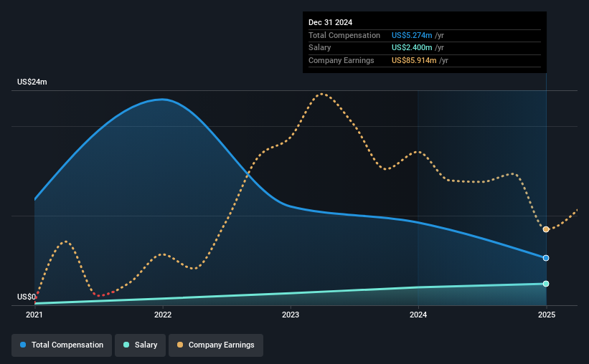This screenshot has width=589, height=364.
Task: Click the 2024 x-axis label
Action: (x=418, y=315)
